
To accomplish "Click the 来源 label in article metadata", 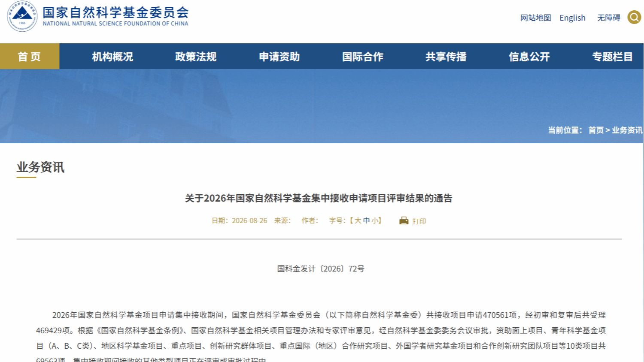I will tap(282, 220).
